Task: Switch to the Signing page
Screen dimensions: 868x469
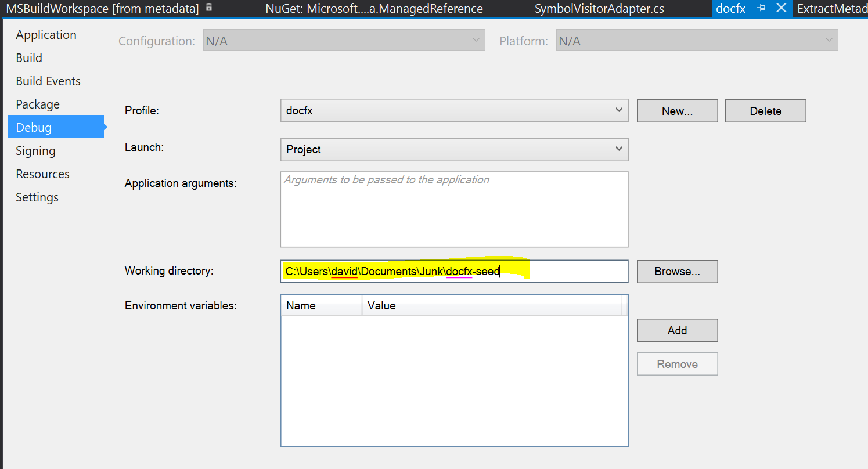Action: [35, 150]
